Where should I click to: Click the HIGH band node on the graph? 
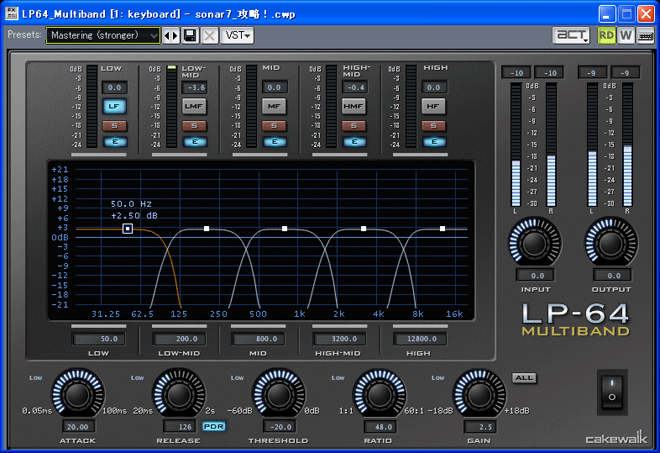442,229
